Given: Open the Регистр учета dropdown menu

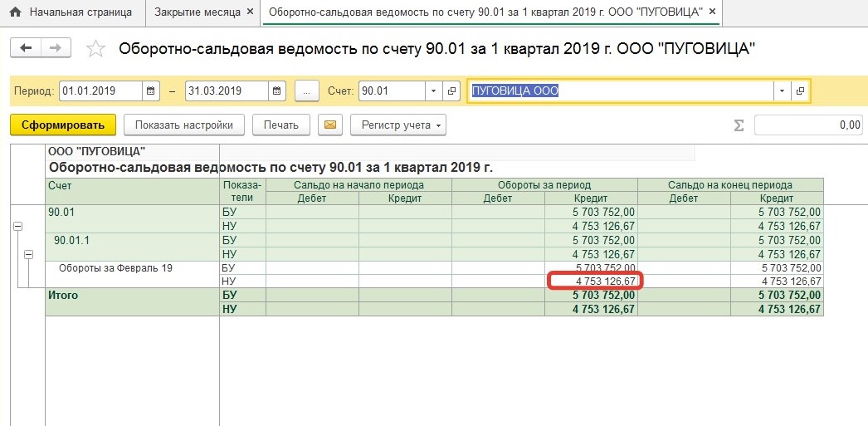Looking at the screenshot, I should [x=398, y=125].
